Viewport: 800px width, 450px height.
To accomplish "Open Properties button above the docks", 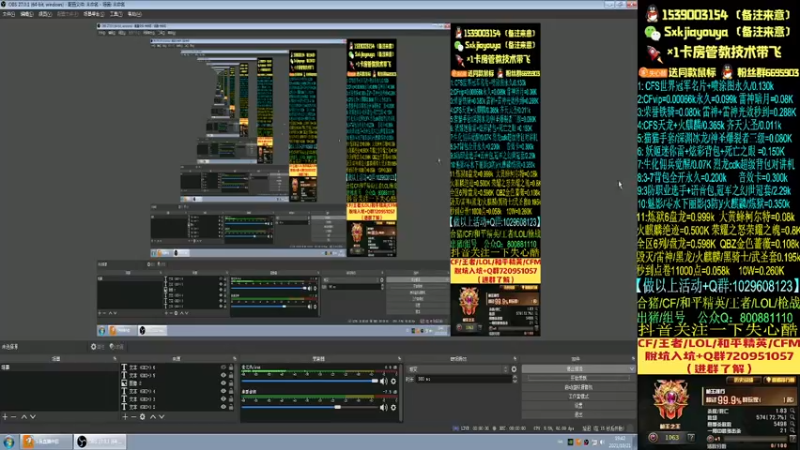I will tap(97, 346).
